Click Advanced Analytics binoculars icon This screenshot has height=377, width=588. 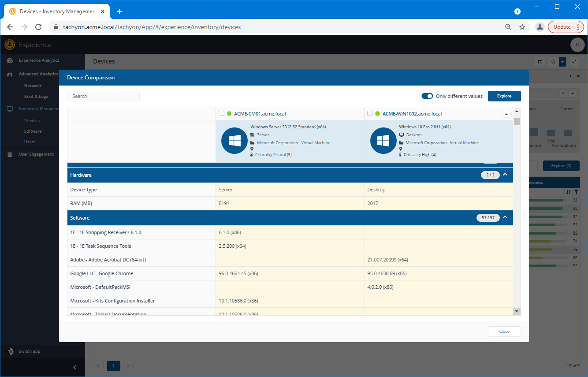[x=10, y=74]
